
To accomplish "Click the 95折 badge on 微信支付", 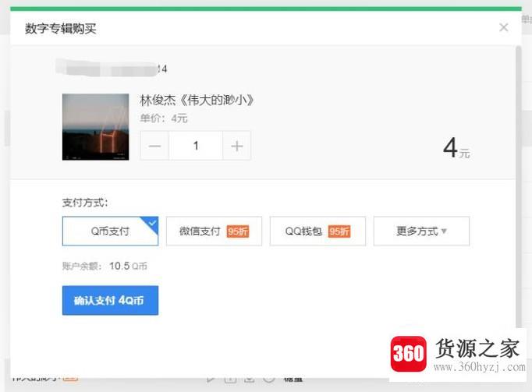I will 238,231.
